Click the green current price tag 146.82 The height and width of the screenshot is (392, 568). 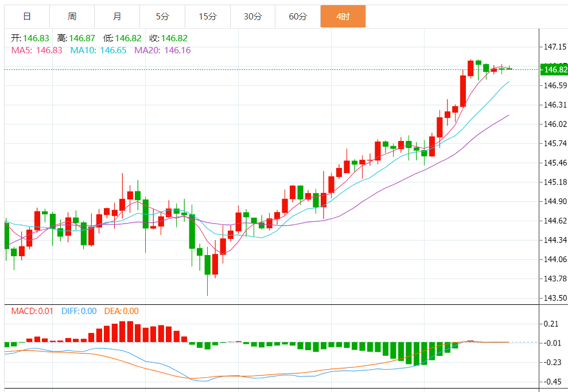pos(554,69)
